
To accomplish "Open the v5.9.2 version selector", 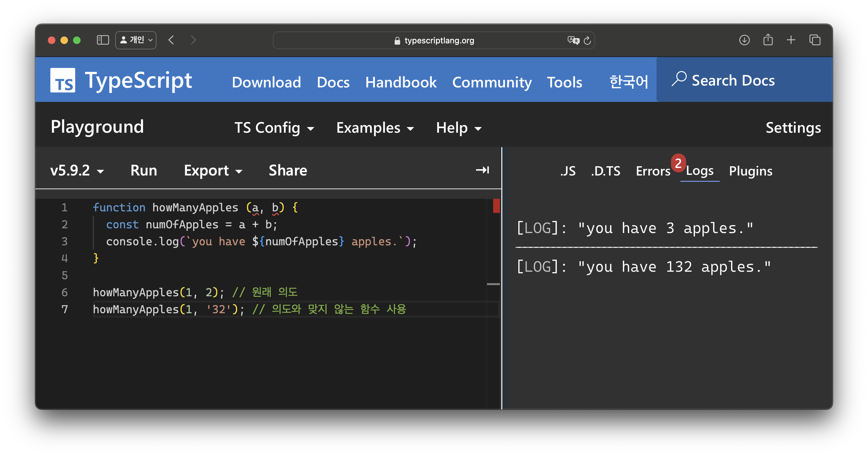I will (77, 170).
